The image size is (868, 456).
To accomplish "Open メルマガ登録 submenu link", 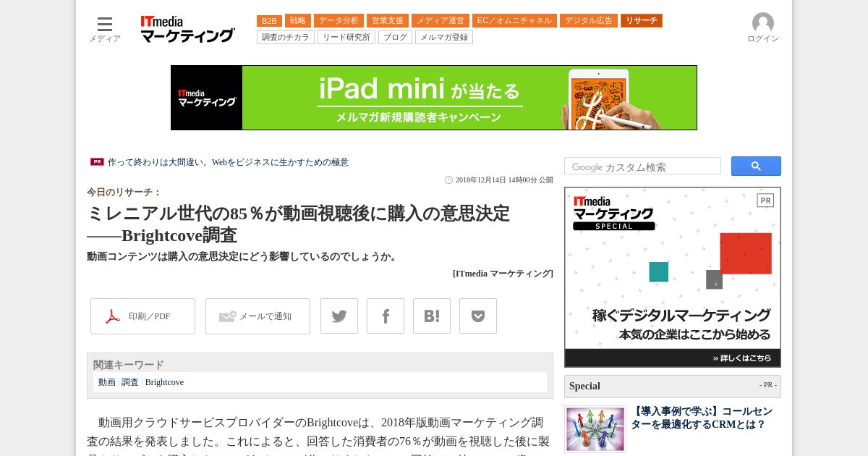I will [x=444, y=37].
